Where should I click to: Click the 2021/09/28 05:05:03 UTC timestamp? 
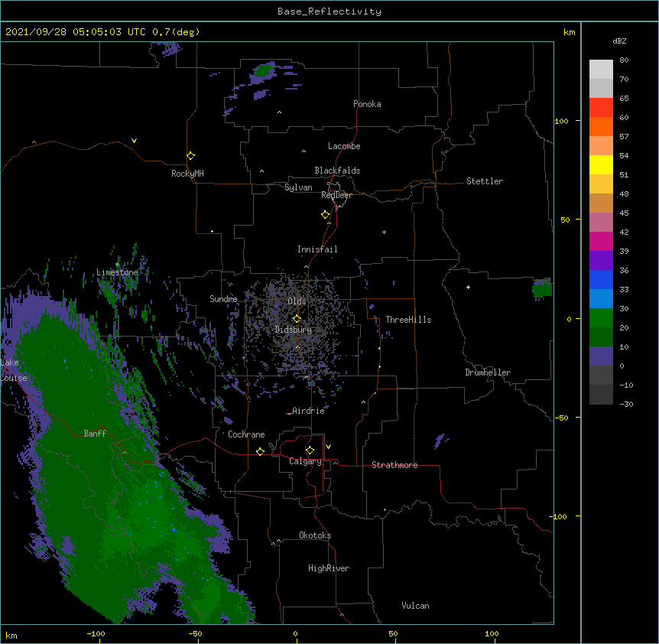(76, 32)
